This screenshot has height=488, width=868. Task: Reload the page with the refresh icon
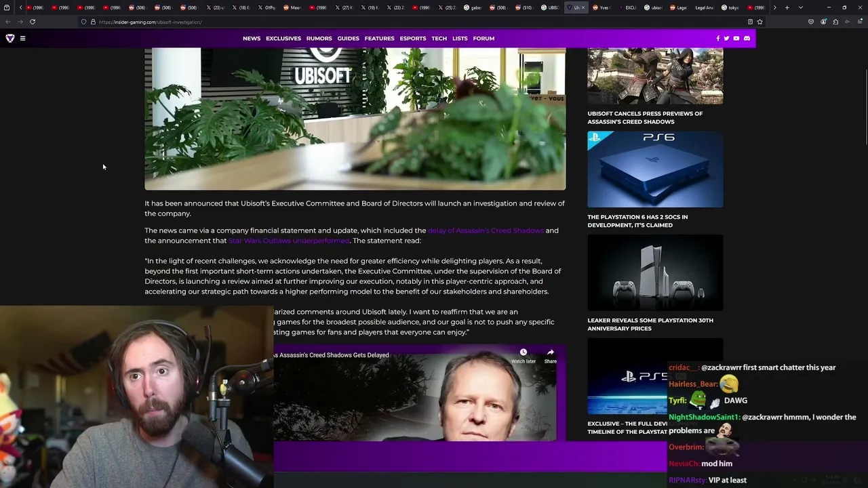(x=32, y=22)
